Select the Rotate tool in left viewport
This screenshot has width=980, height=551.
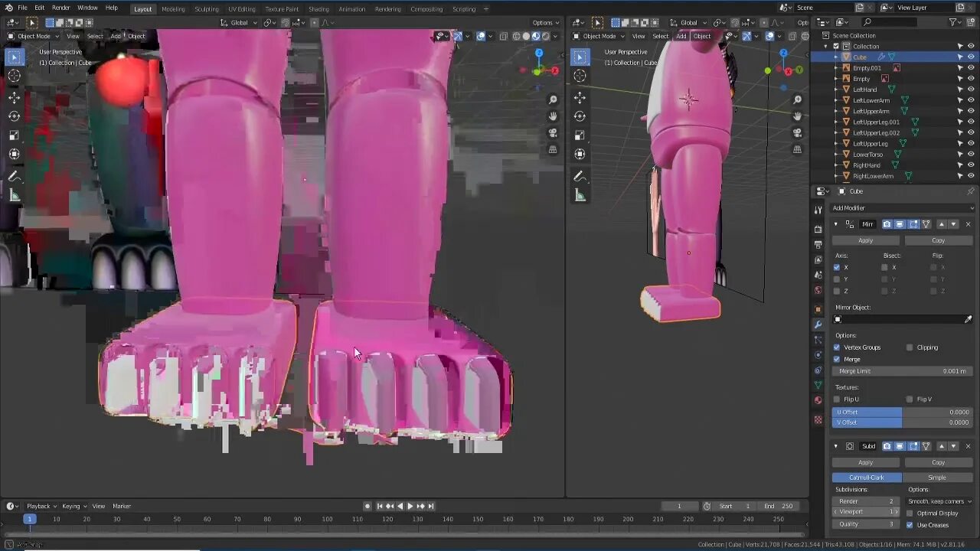coord(14,116)
